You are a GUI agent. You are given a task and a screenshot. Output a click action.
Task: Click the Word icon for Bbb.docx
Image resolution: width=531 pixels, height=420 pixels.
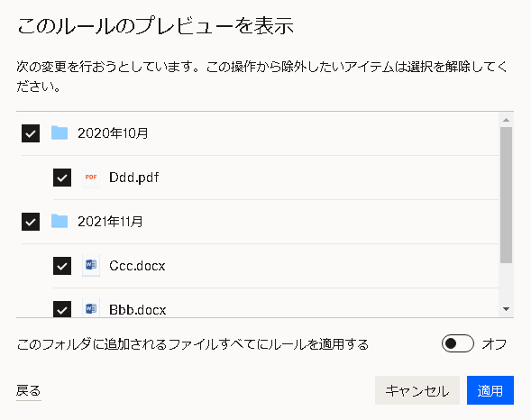(91, 308)
